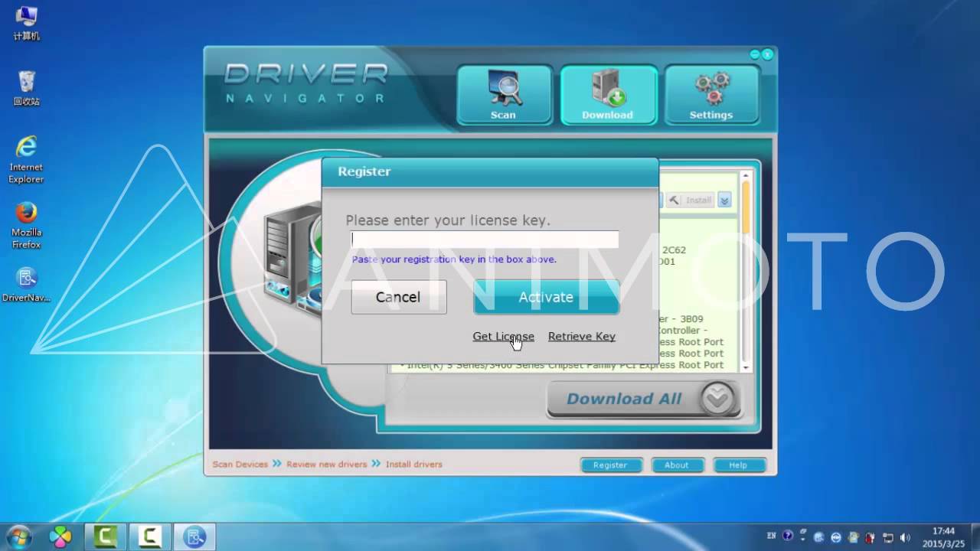The height and width of the screenshot is (551, 980).
Task: Open the Recycle Bin desktop icon
Action: [27, 88]
